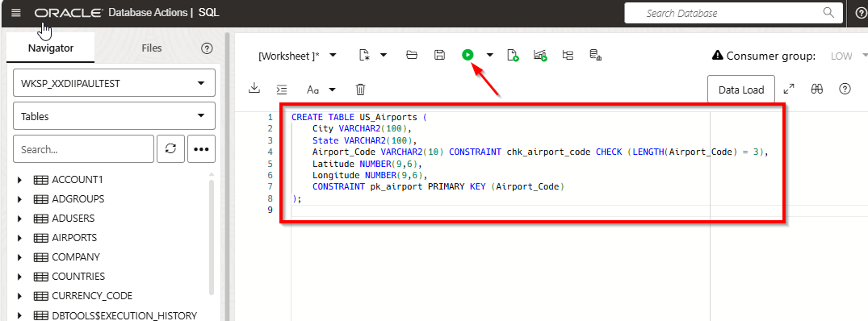868x321 pixels.
Task: Expand the COMPANY table node
Action: (20, 257)
